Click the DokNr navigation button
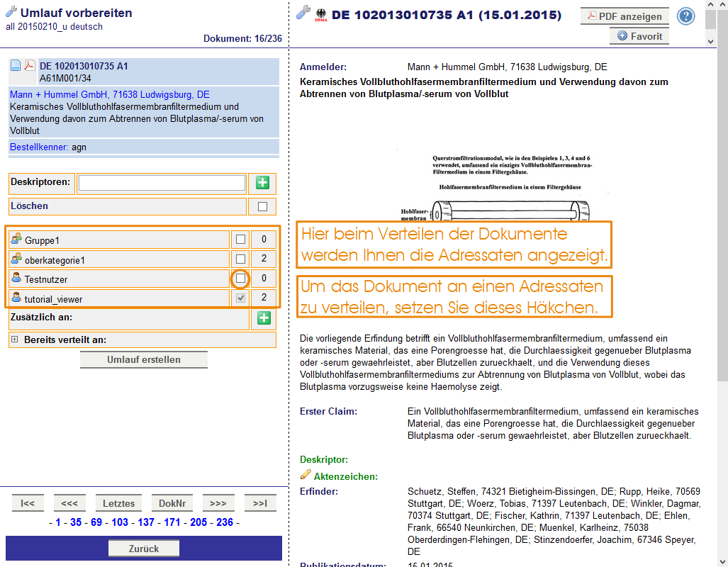This screenshot has width=728, height=567. (172, 503)
